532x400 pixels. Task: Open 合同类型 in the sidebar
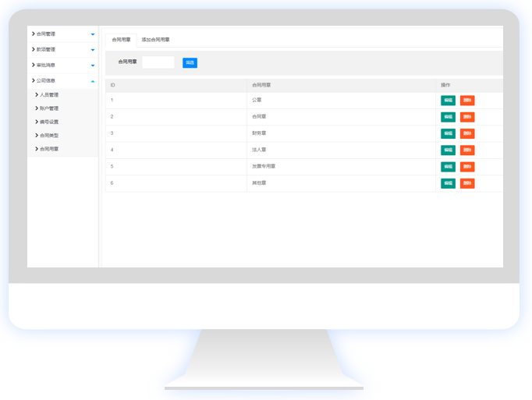(x=48, y=136)
